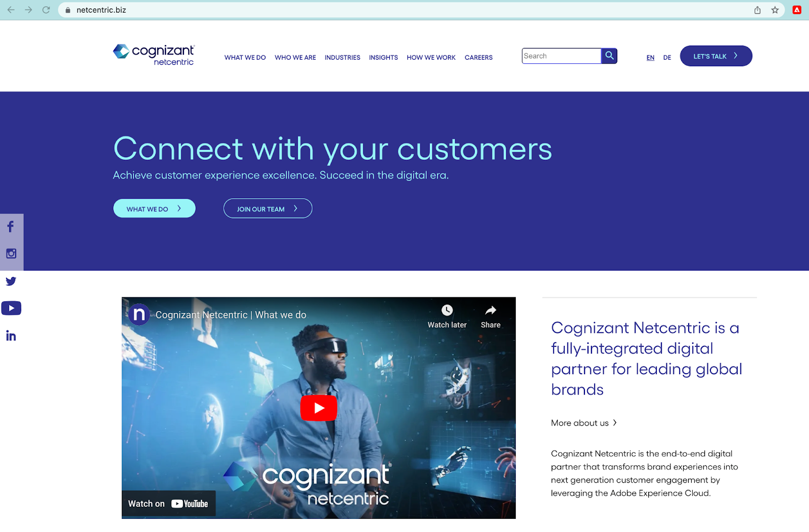This screenshot has height=532, width=809.
Task: Play the Cognizant Netcentric video
Action: [319, 408]
